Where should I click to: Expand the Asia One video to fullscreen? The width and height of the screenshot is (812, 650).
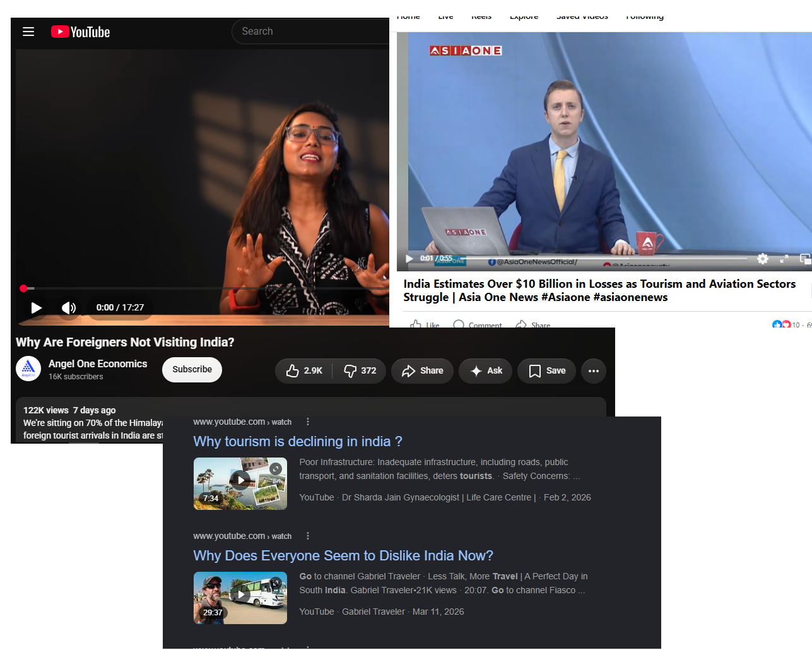point(784,259)
